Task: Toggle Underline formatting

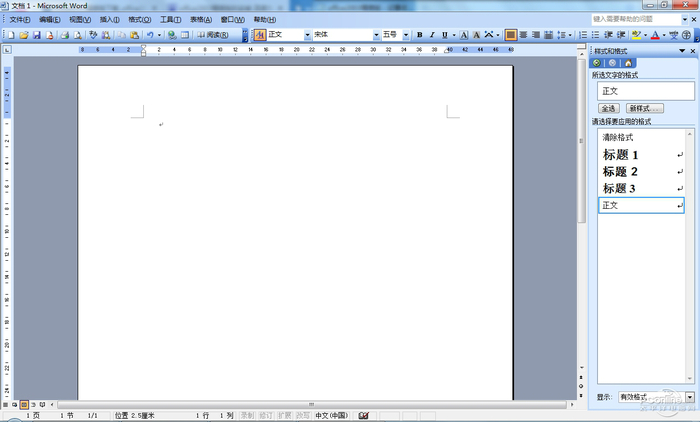Action: pyautogui.click(x=445, y=35)
